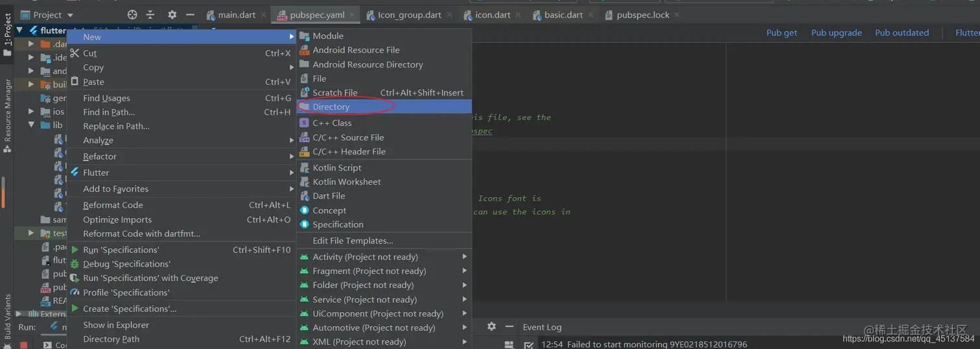Open the Refactor submenu
This screenshot has height=349, width=980.
coord(181,156)
